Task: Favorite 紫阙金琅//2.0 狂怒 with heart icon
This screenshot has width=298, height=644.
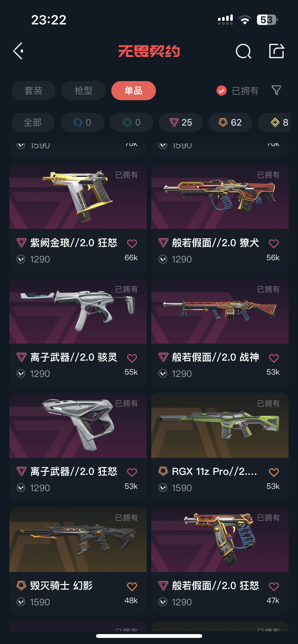Action: pyautogui.click(x=132, y=244)
